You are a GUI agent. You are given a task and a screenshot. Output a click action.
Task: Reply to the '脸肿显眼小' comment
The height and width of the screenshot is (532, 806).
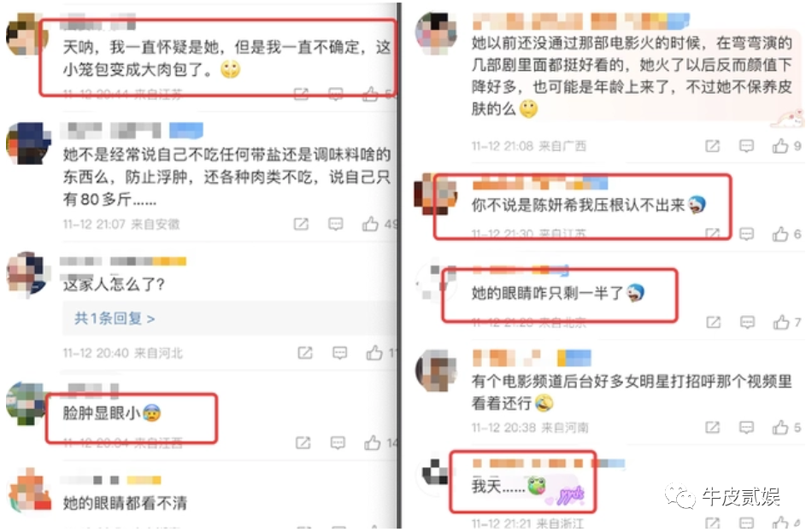pyautogui.click(x=338, y=442)
